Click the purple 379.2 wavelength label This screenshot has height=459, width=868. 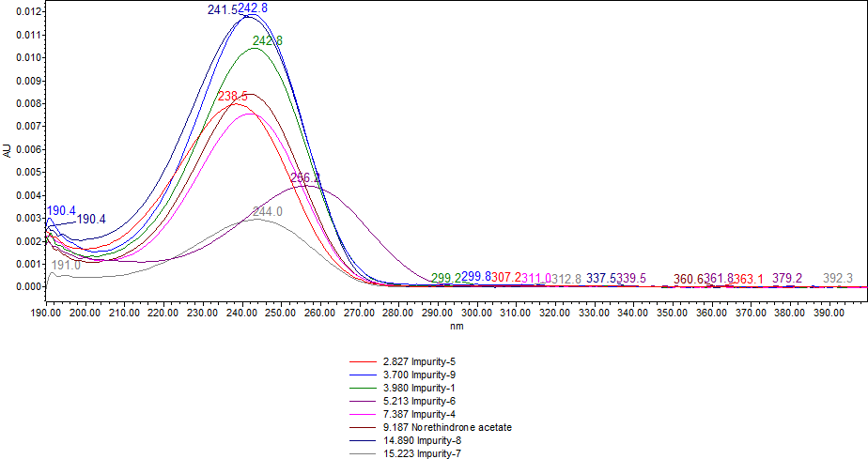point(787,279)
